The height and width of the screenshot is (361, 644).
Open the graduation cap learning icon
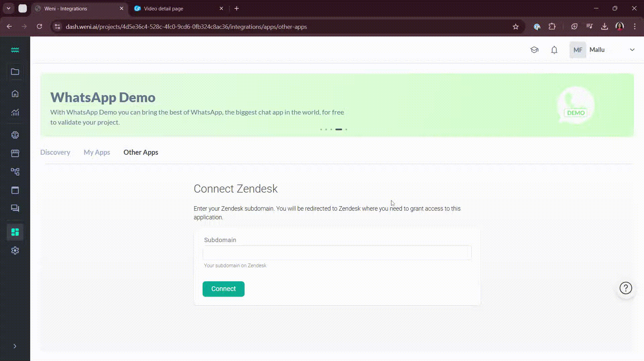coord(534,50)
